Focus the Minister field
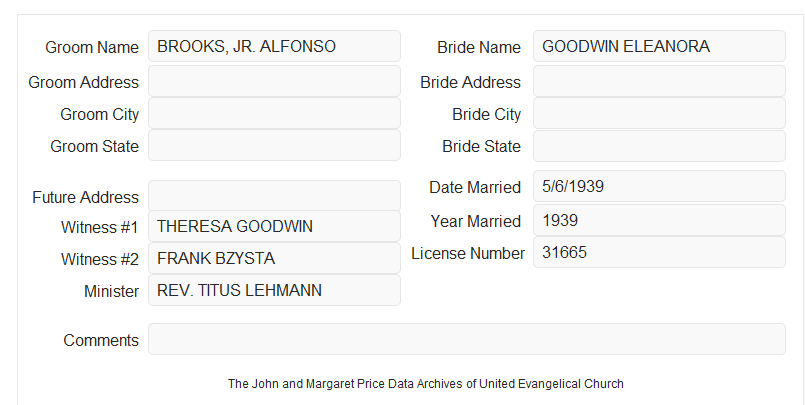Viewport: 805px width, 405px height. (x=274, y=290)
